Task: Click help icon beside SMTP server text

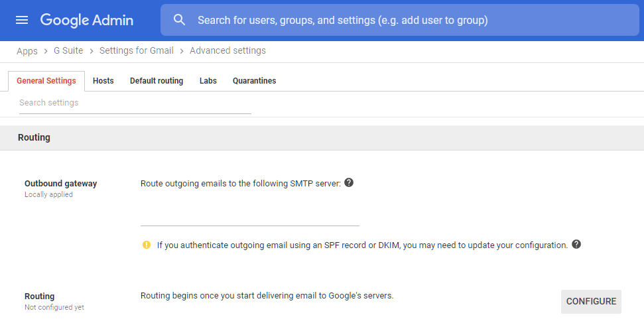Action: tap(349, 183)
